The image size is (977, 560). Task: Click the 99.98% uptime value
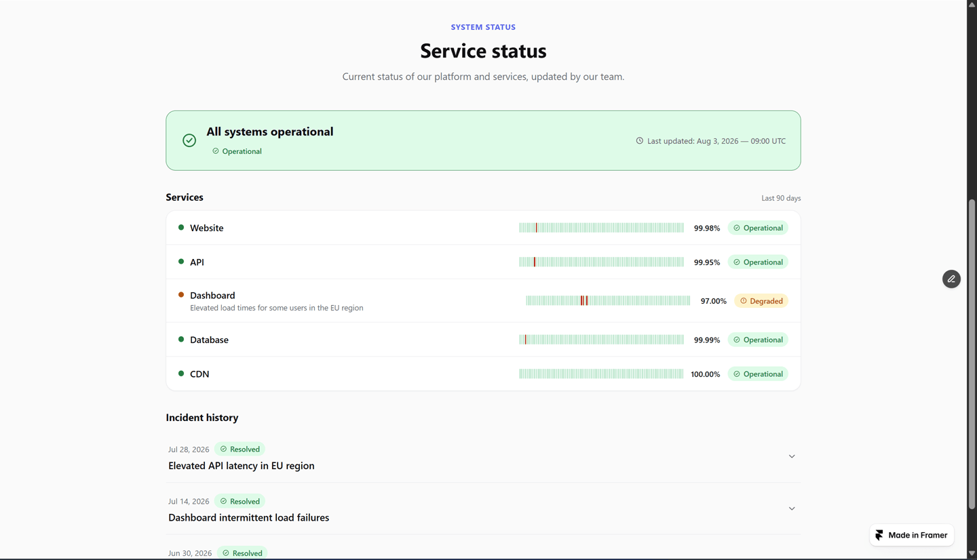point(707,228)
